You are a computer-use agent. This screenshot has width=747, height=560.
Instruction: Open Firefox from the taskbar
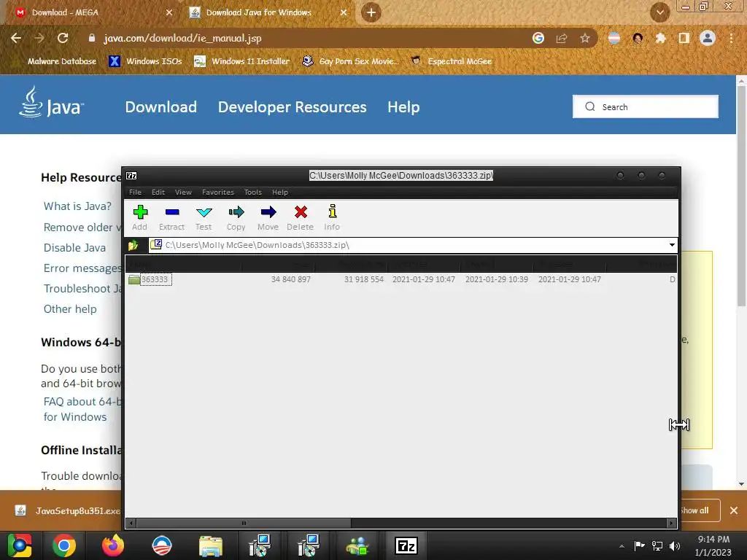tap(113, 545)
